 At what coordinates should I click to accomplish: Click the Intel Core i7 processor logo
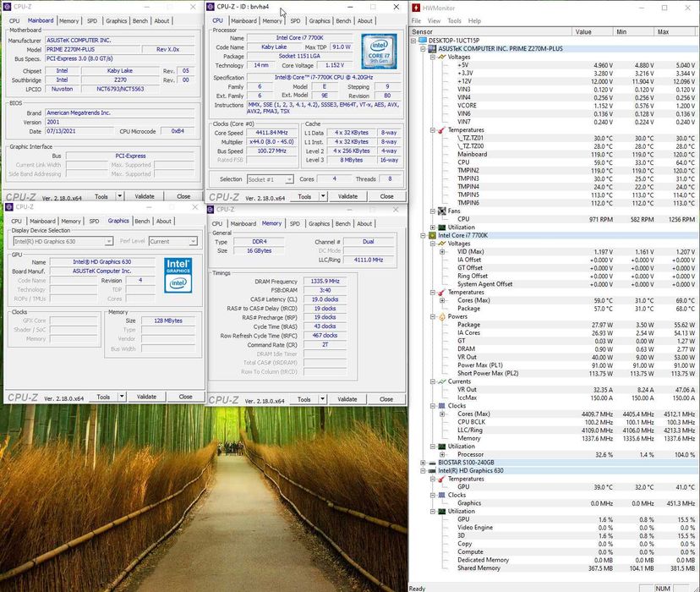tap(379, 52)
